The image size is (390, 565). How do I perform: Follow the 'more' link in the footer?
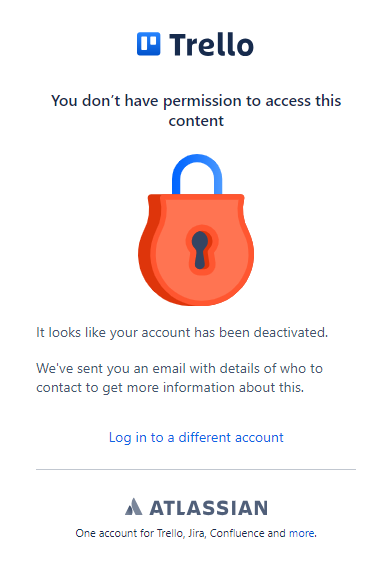[x=302, y=533]
